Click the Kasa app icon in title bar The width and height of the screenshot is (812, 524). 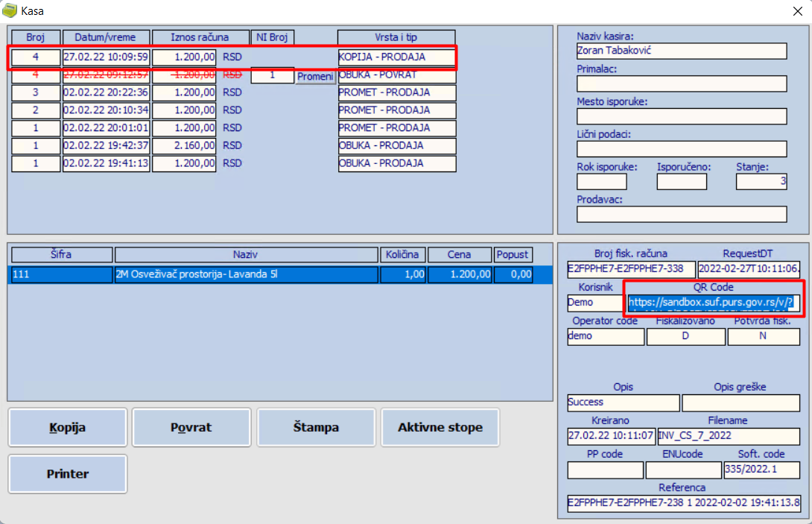coord(10,10)
